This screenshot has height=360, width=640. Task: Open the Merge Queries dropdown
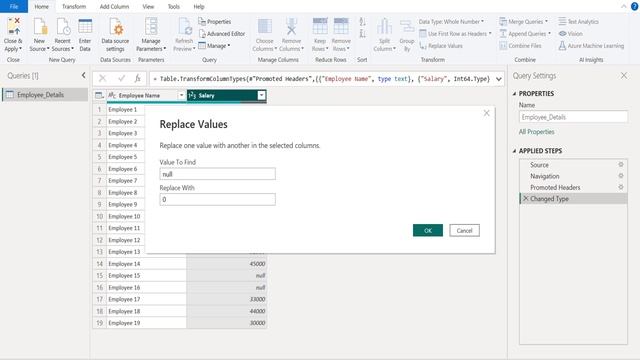click(x=524, y=22)
